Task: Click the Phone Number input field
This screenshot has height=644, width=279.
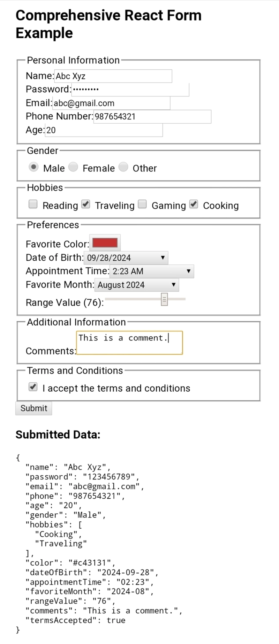Action: (x=152, y=116)
